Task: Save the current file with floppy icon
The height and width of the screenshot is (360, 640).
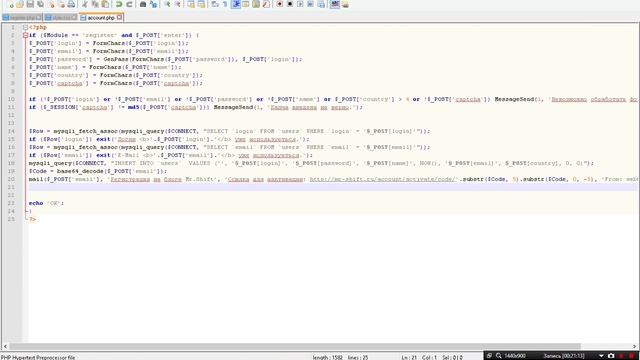Action: pyautogui.click(x=30, y=4)
